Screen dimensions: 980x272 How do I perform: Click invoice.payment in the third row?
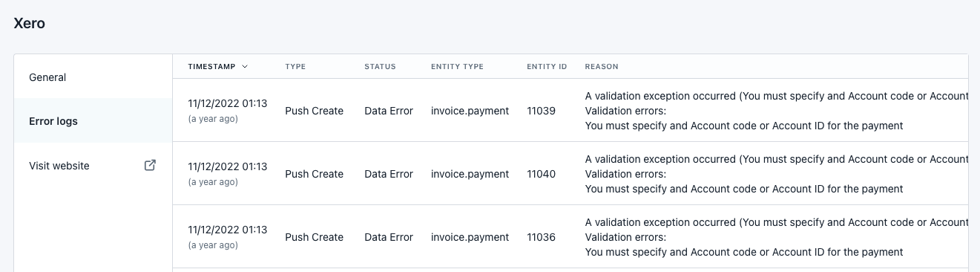[x=470, y=237]
